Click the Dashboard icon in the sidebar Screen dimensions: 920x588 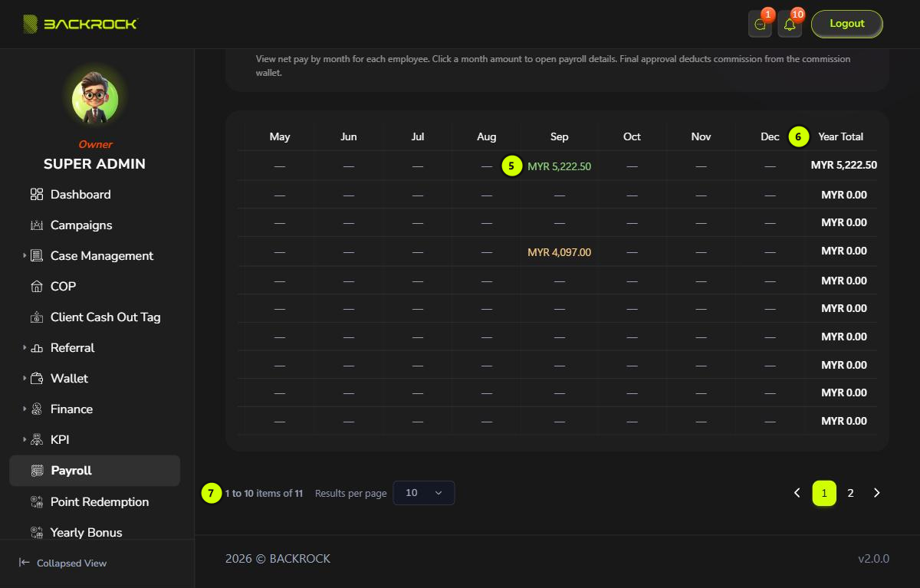[37, 195]
